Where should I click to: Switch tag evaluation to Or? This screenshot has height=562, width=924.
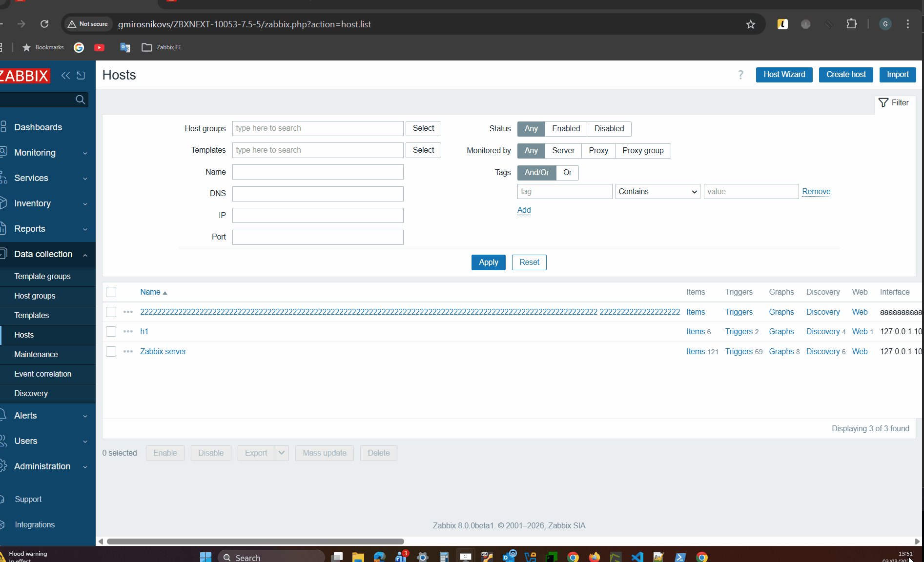567,173
